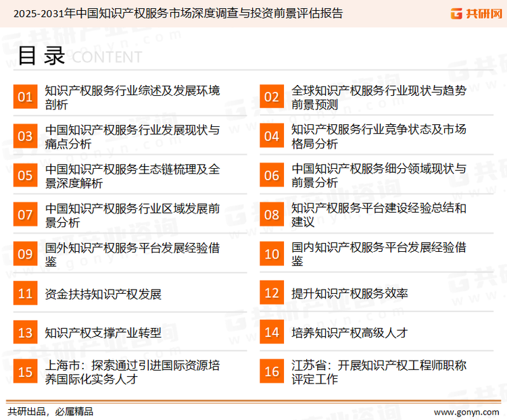Select the orange 07 chapter number box

click(25, 215)
